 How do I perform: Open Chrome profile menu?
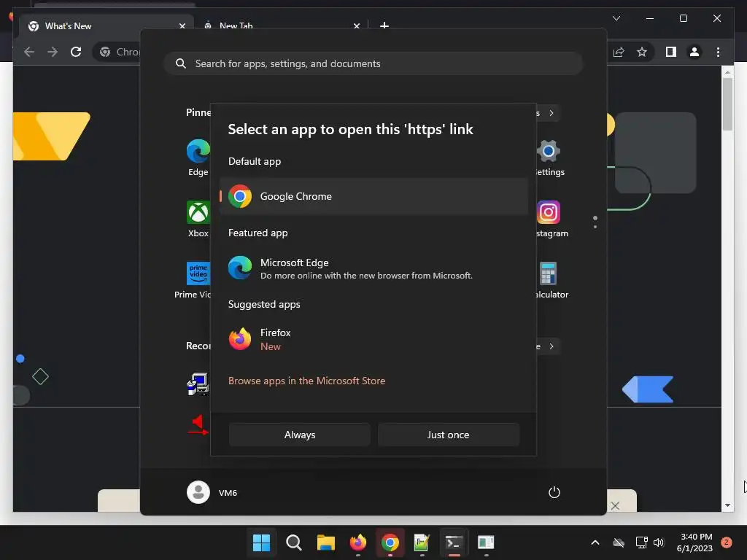[694, 52]
